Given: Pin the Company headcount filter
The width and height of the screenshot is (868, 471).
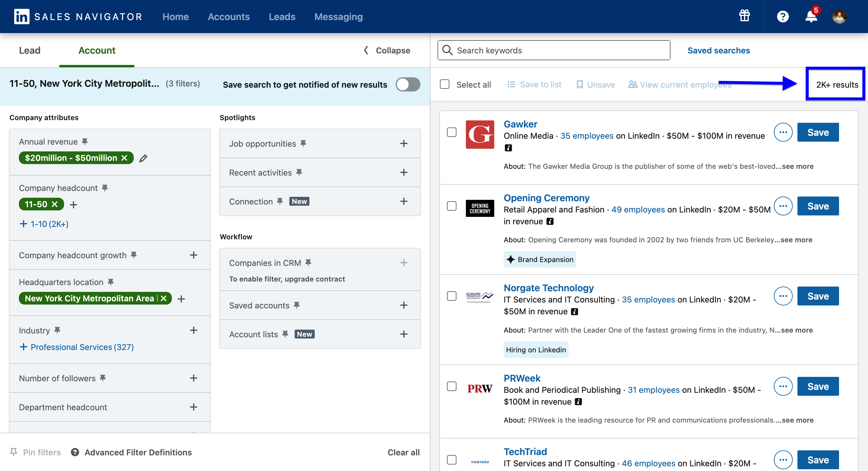Looking at the screenshot, I should tap(105, 188).
